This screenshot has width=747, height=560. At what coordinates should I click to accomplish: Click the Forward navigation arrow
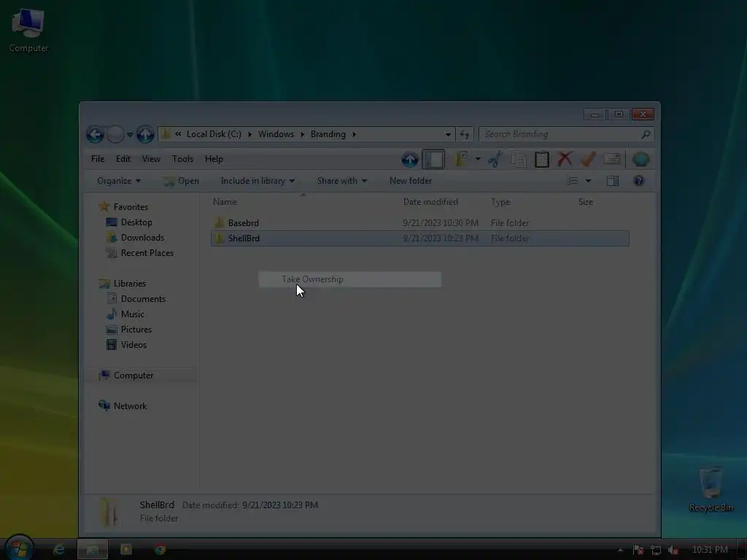[115, 135]
